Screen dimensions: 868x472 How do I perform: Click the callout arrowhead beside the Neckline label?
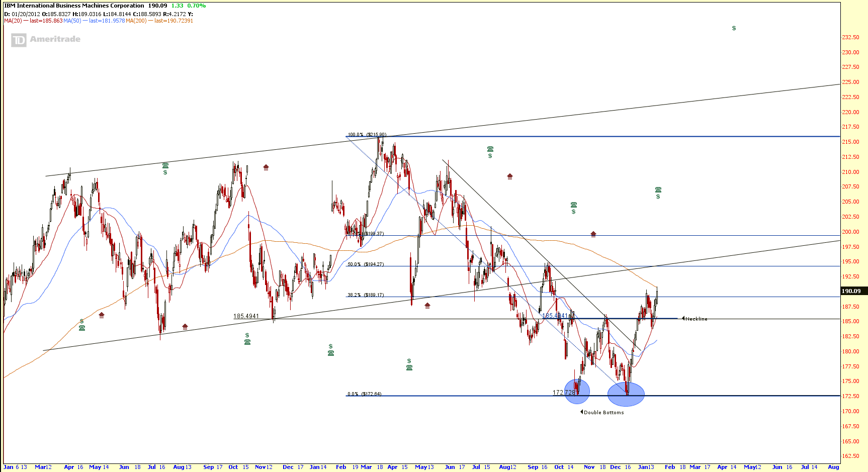pos(683,318)
